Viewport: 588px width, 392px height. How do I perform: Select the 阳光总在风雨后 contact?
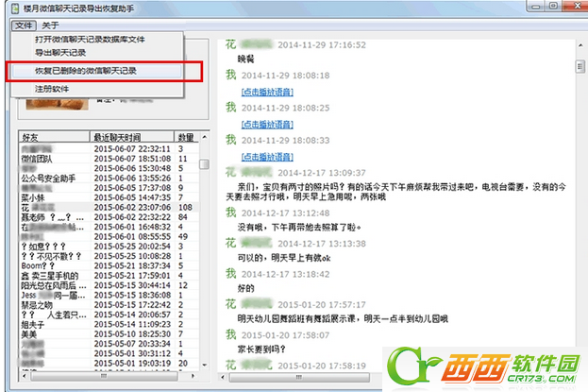109,285
